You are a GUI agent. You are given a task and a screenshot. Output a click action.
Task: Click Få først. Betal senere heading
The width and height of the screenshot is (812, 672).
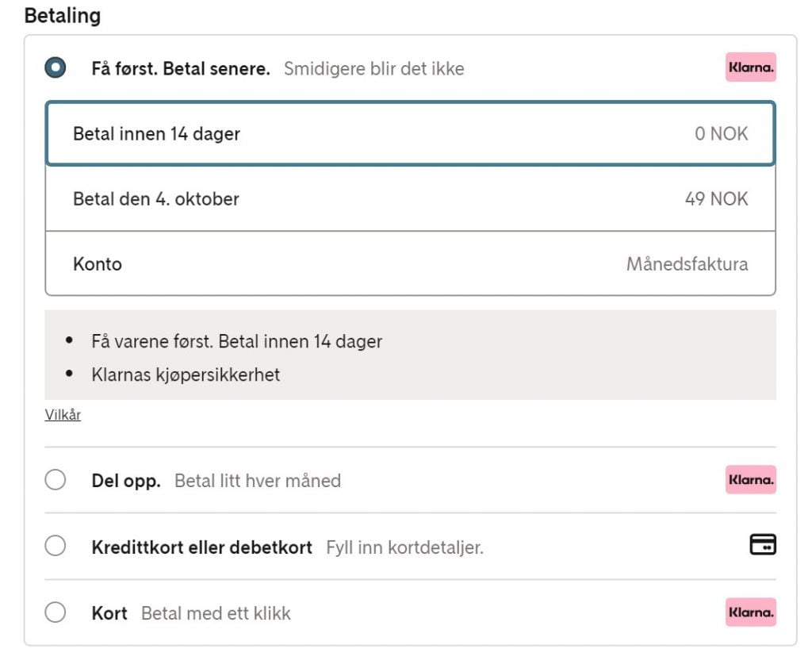point(181,68)
